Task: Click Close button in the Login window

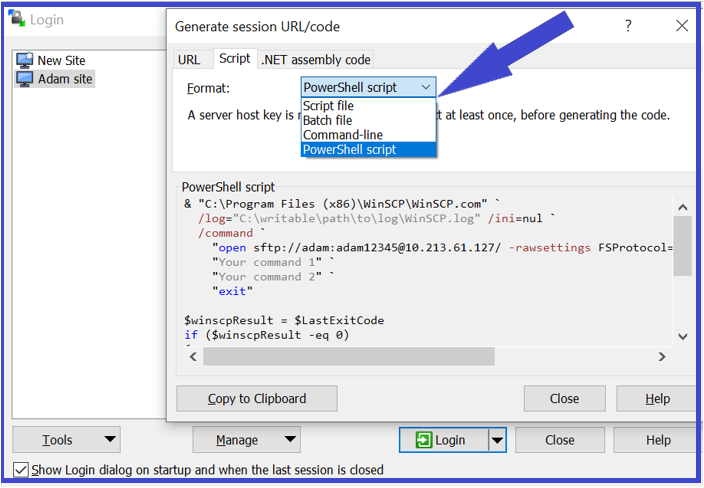Action: tap(560, 440)
